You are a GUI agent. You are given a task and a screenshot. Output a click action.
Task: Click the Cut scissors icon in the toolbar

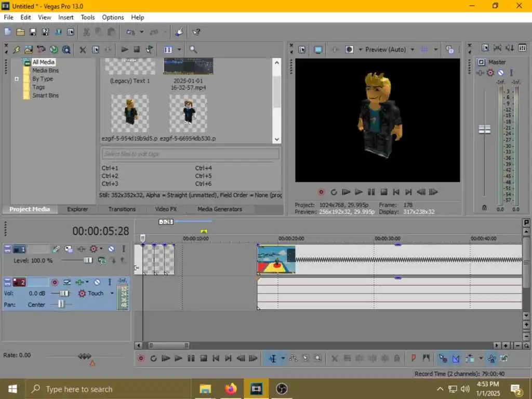[87, 32]
